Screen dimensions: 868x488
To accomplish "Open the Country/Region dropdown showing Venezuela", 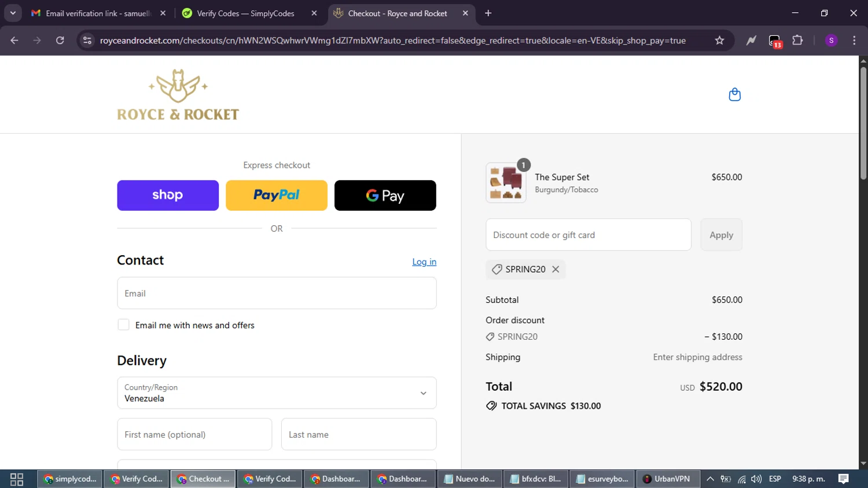I will 277,393.
